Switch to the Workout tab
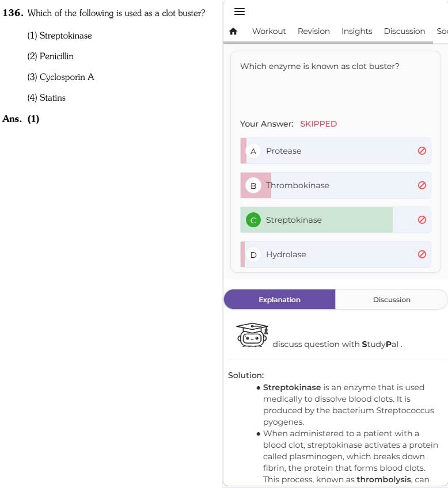Screen dimensions: 448x488 [269, 31]
